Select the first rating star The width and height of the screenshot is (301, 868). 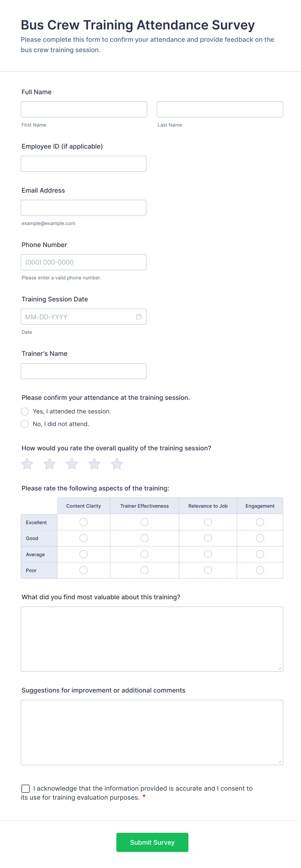click(27, 464)
